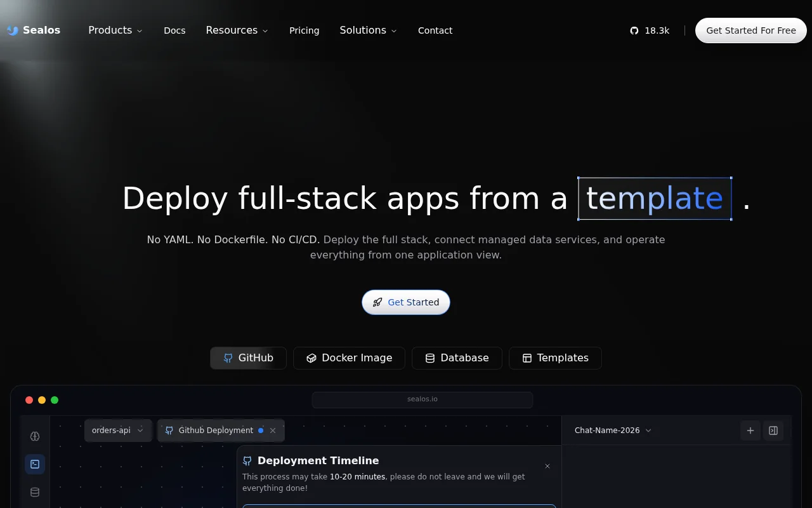Click the highlighted 'template' word
The width and height of the screenshot is (812, 508).
tap(655, 199)
